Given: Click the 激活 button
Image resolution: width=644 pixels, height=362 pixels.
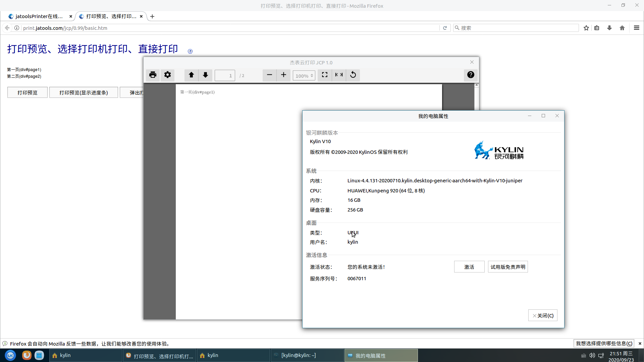Looking at the screenshot, I should (469, 267).
